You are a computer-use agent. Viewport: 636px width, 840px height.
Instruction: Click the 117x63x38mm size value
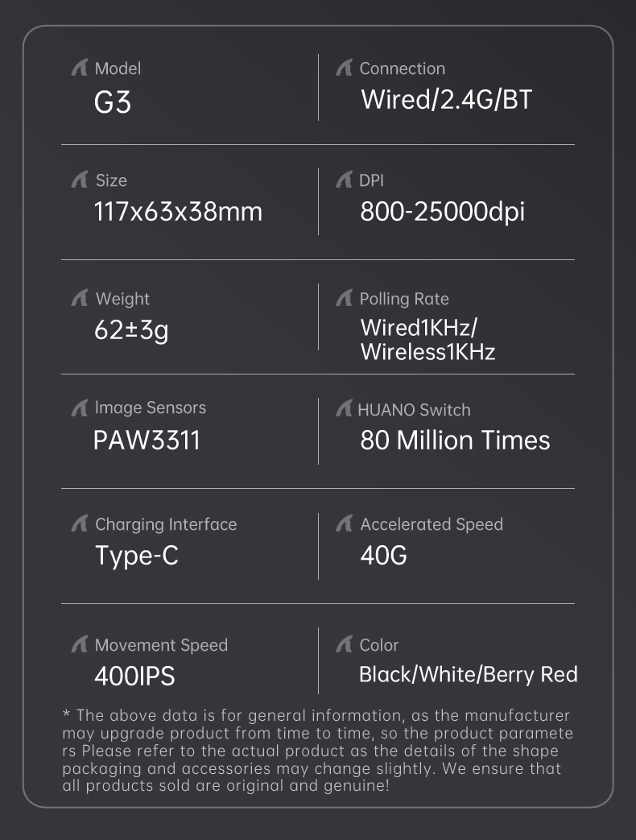pyautogui.click(x=178, y=212)
